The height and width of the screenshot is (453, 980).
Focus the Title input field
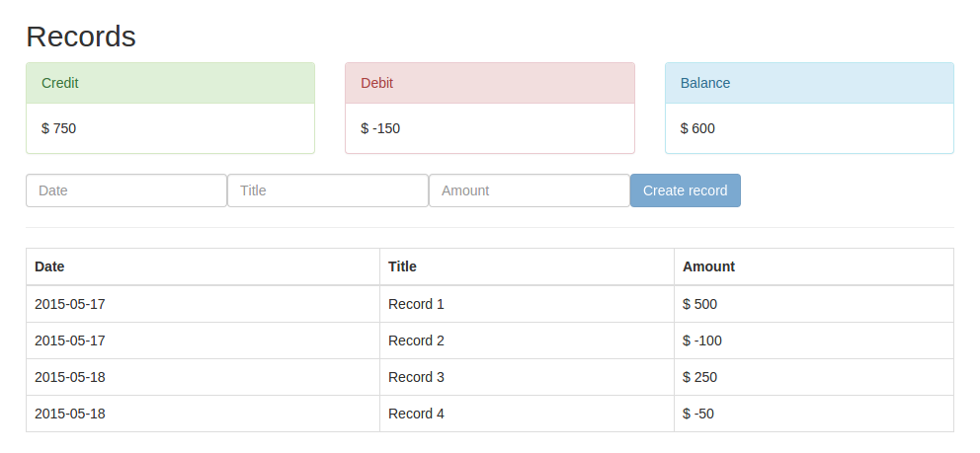328,190
